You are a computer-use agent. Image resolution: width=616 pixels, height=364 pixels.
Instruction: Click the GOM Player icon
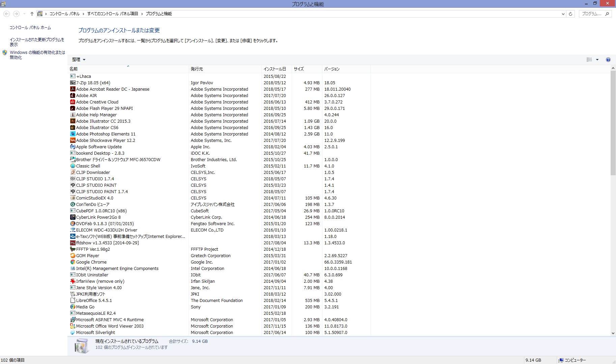tap(72, 255)
